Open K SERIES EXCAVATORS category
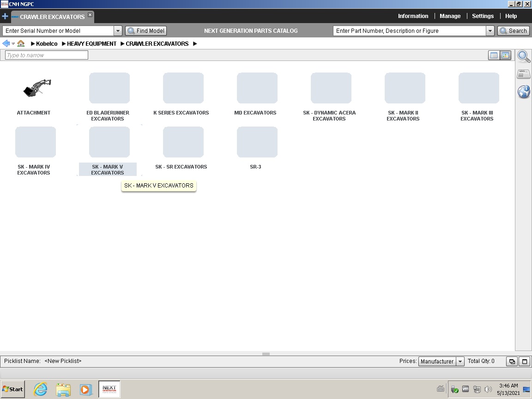The width and height of the screenshot is (532, 399). pos(183,88)
